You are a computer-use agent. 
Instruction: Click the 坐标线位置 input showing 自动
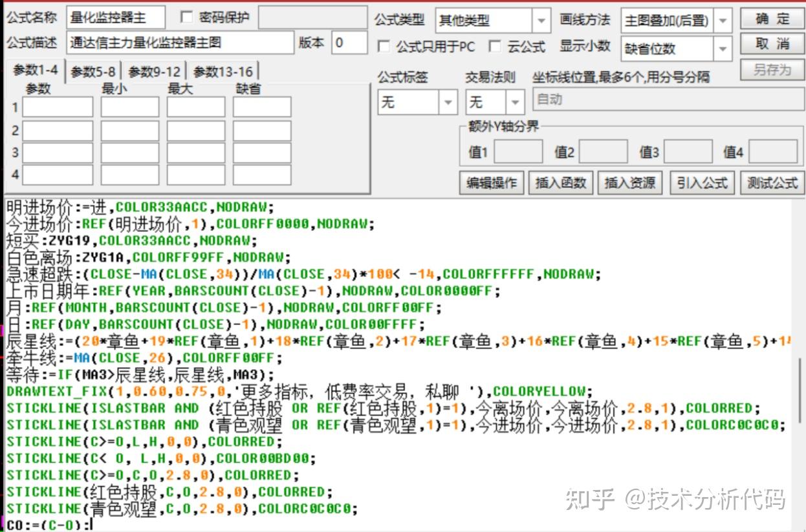point(668,100)
